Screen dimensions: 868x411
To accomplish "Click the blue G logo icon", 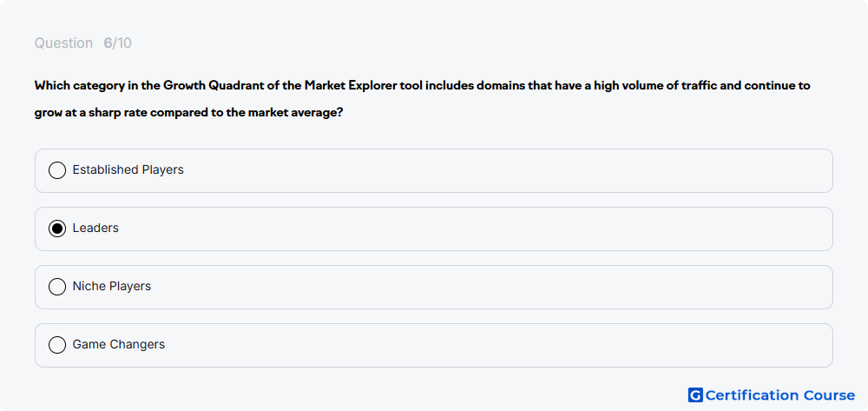I will [x=695, y=395].
